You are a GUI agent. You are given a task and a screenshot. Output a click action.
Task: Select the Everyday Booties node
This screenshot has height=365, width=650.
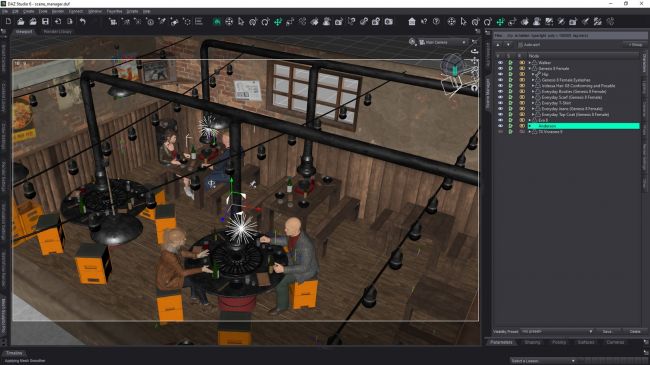coord(573,92)
